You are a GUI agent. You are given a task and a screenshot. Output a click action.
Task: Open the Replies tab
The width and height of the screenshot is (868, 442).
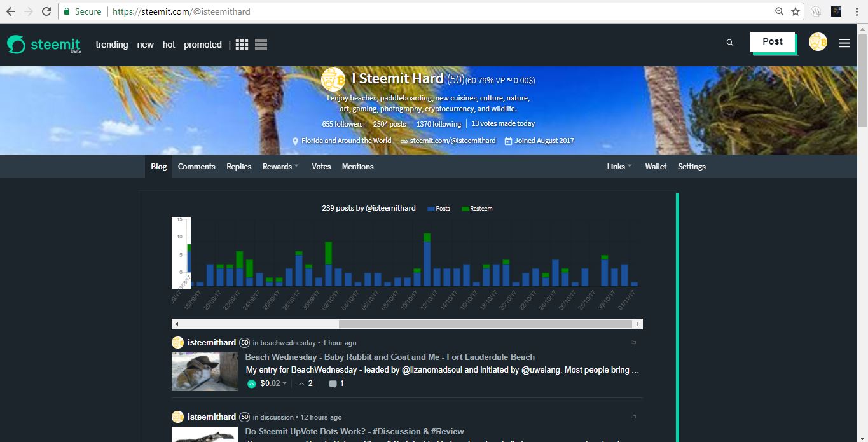click(x=239, y=167)
